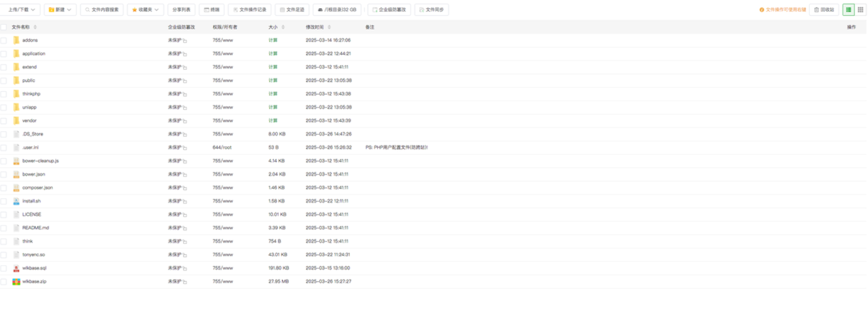Screen dimensions: 868x325
Task: Open the 回收站 recycle bin
Action: tap(824, 10)
